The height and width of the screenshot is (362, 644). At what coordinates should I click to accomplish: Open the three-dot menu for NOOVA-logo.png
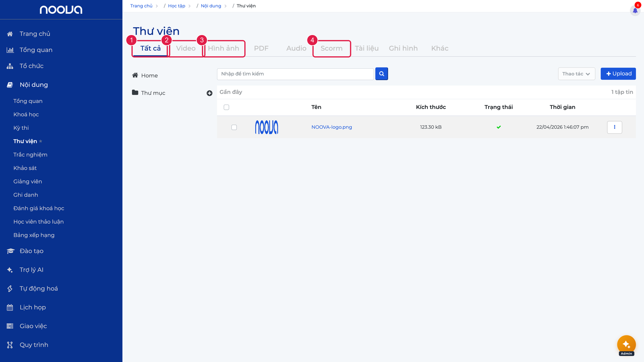615,127
